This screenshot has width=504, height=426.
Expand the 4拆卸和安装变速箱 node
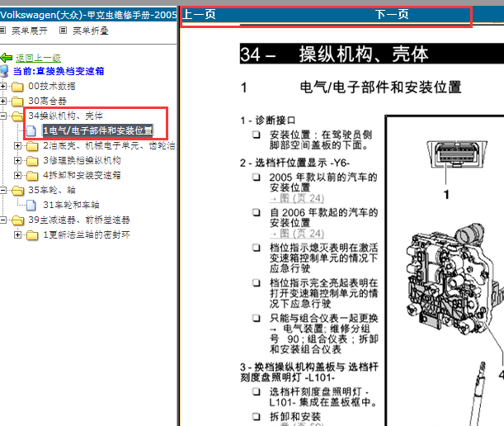17,175
